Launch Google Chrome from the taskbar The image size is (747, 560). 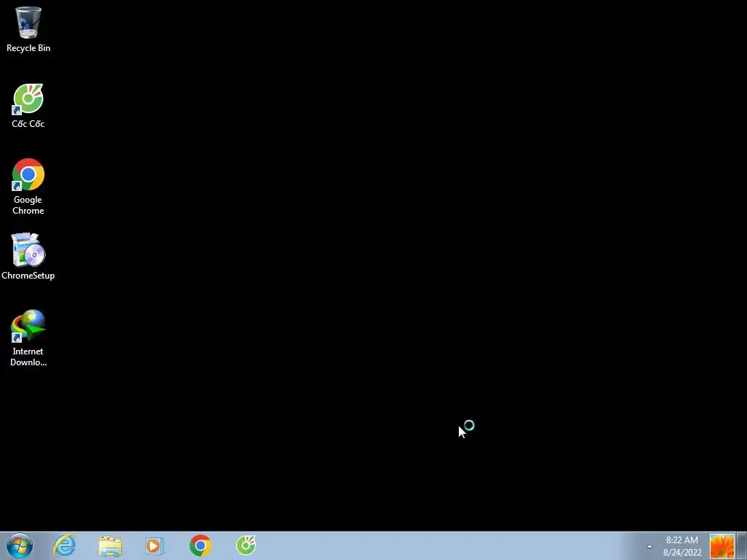201,545
